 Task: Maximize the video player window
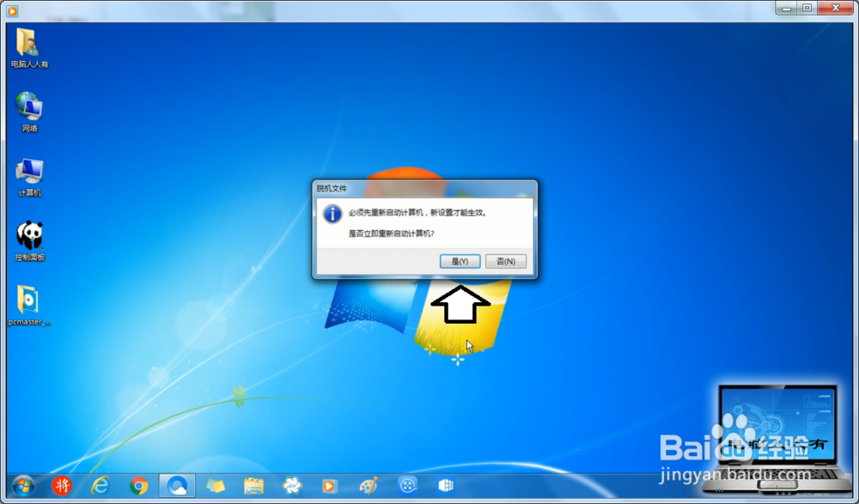click(x=807, y=9)
